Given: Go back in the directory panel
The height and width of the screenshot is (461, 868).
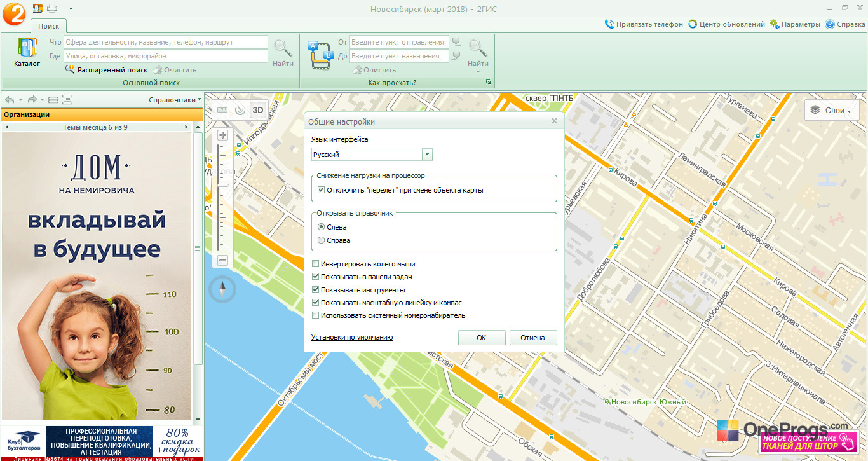Looking at the screenshot, I should tap(10, 100).
